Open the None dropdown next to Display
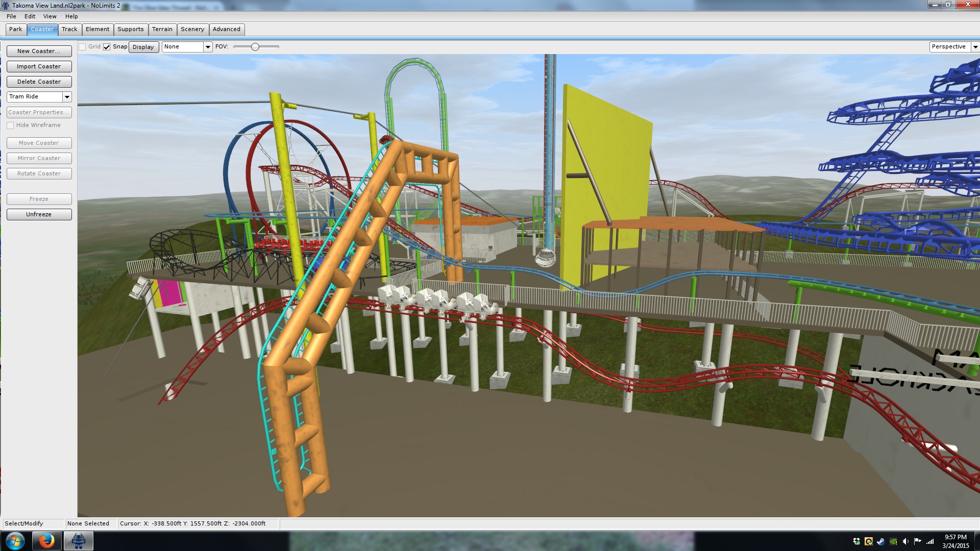 [x=208, y=47]
